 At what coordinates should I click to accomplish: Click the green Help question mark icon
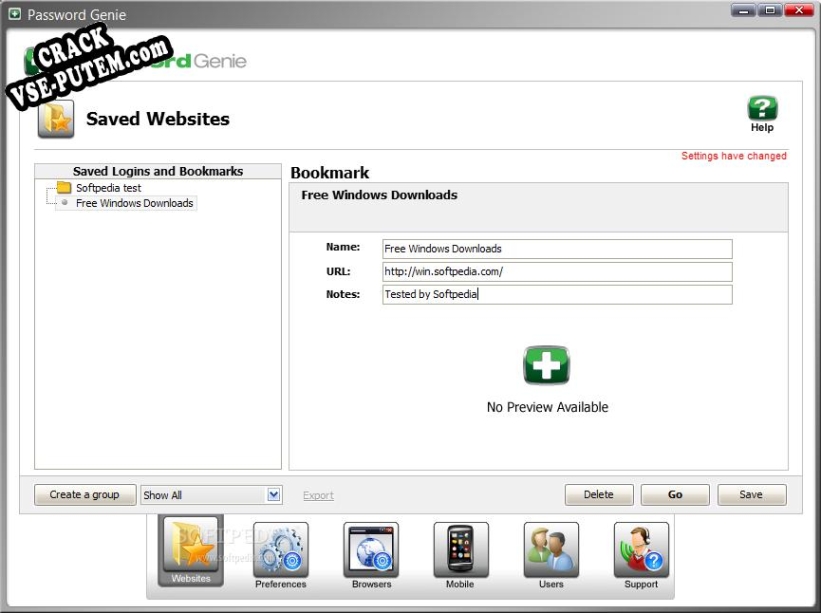point(762,109)
